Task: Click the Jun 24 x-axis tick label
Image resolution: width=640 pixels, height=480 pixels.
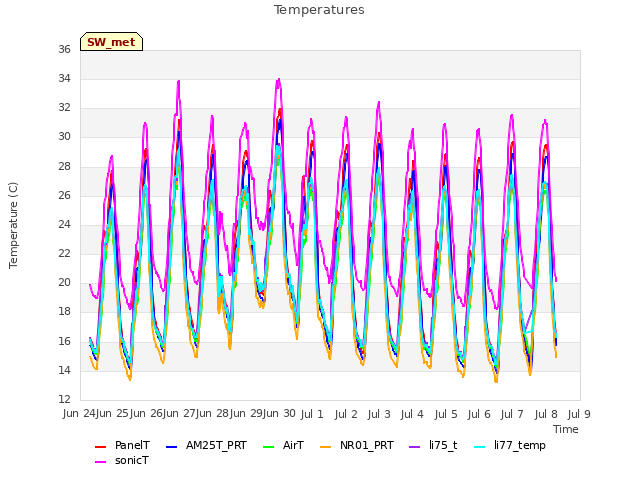Action: tap(81, 413)
